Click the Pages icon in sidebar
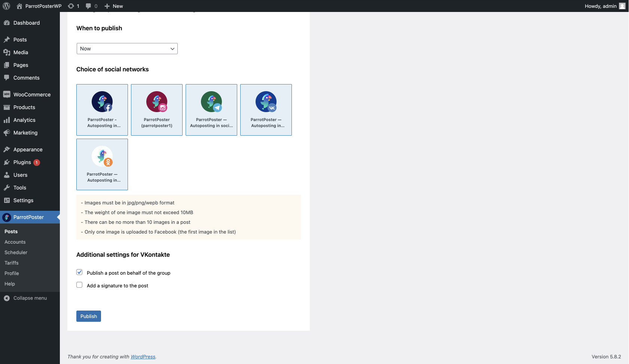 7,65
